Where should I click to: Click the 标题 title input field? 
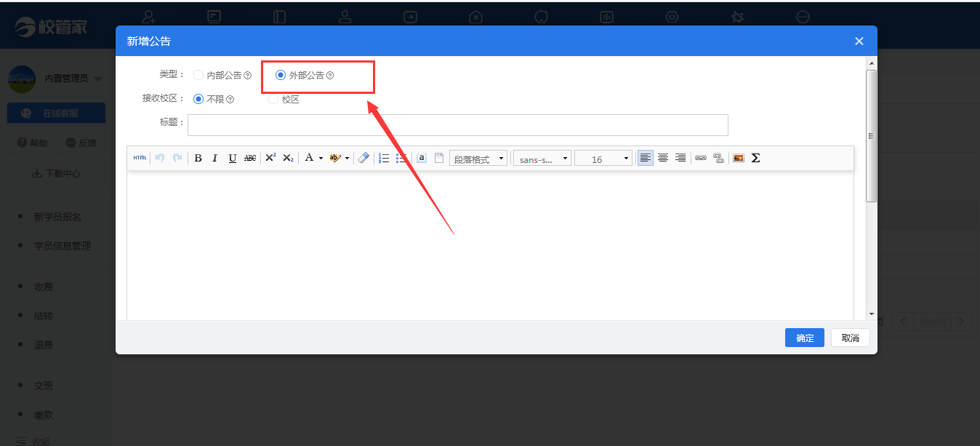tap(458, 125)
